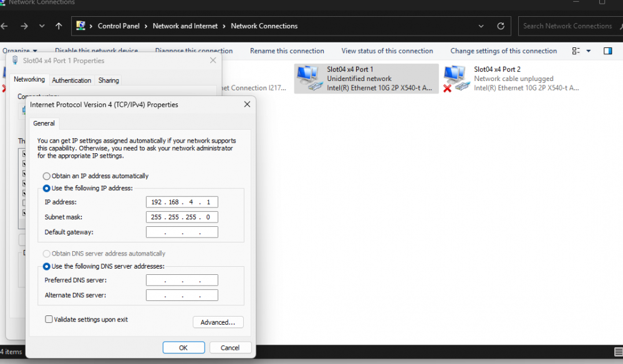Click the Forward navigation arrow
The image size is (623, 364).
tap(24, 26)
